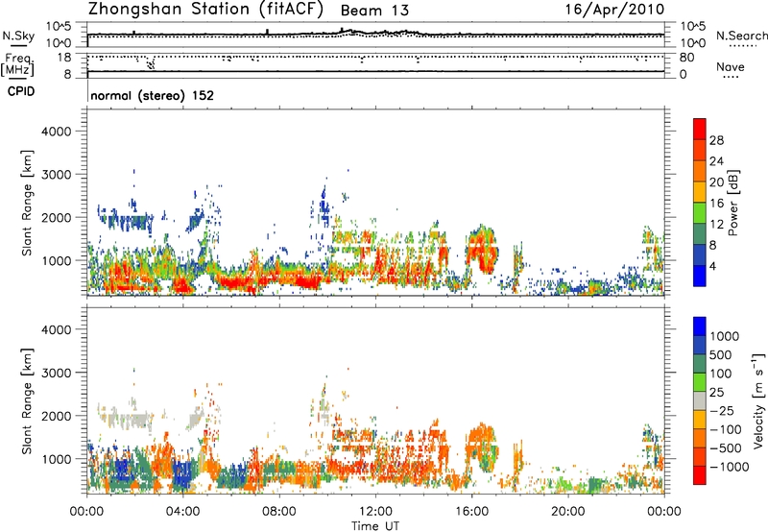This screenshot has height=532, width=768.
Task: Select the "Beam 13" label in header
Action: point(374,11)
